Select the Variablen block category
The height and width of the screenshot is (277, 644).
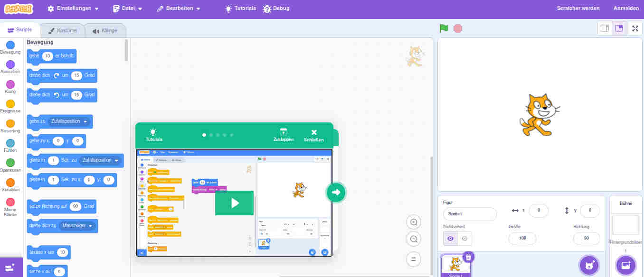pos(10,185)
